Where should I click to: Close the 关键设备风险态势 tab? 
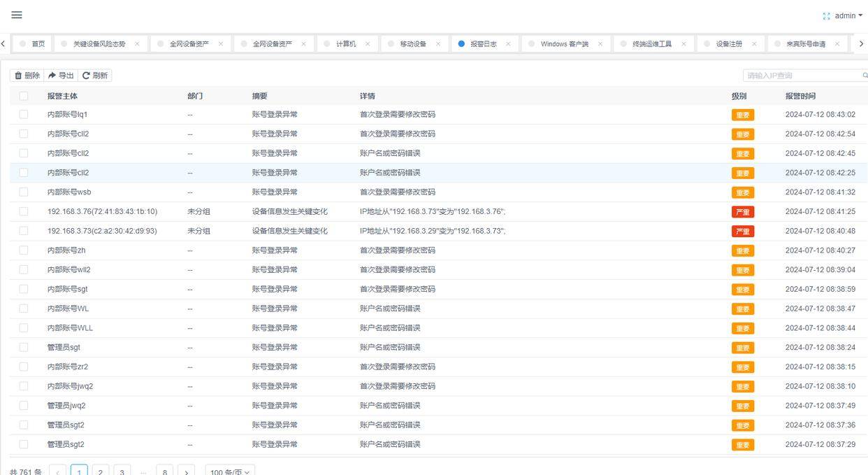click(137, 43)
